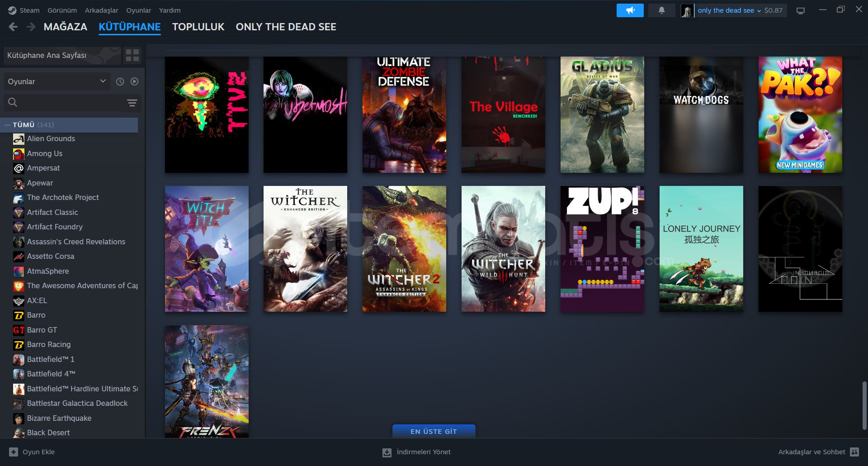
Task: Click the Battlefield 1 icon
Action: click(x=19, y=359)
